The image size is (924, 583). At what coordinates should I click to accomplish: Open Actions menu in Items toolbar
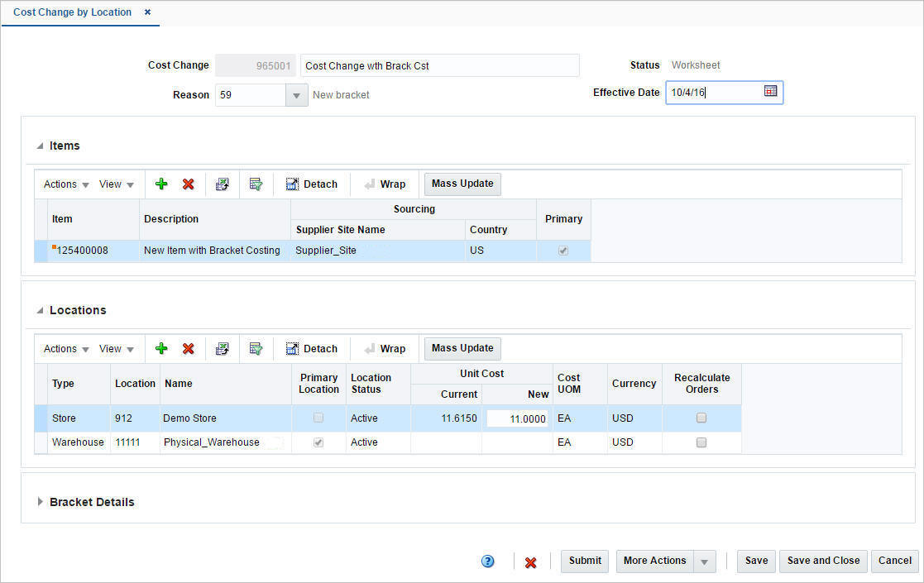66,184
